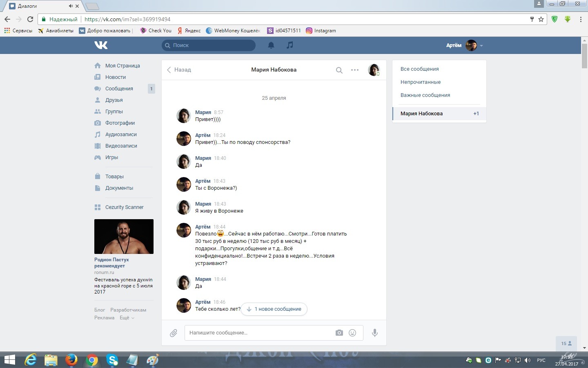Screen dimensions: 588x368
Task: Open Firefox from taskbar
Action: click(x=71, y=360)
